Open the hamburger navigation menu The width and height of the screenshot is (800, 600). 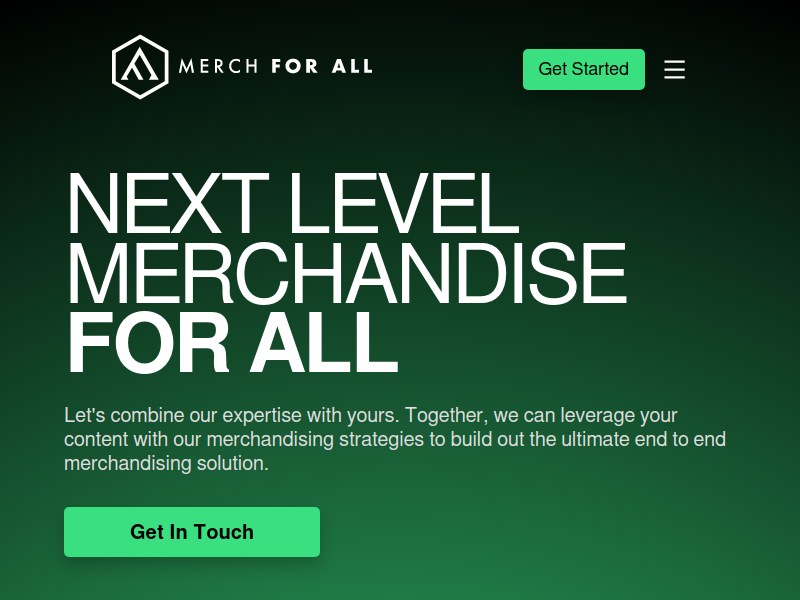pyautogui.click(x=674, y=69)
